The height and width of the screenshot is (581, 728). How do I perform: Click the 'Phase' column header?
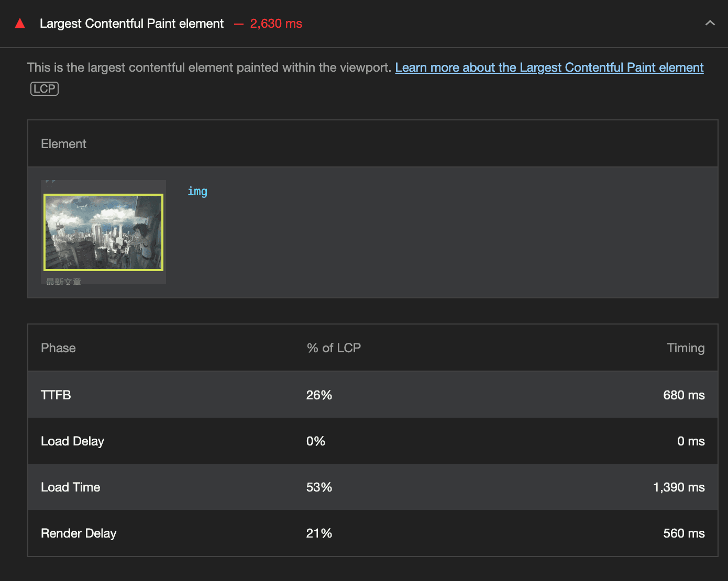(58, 348)
